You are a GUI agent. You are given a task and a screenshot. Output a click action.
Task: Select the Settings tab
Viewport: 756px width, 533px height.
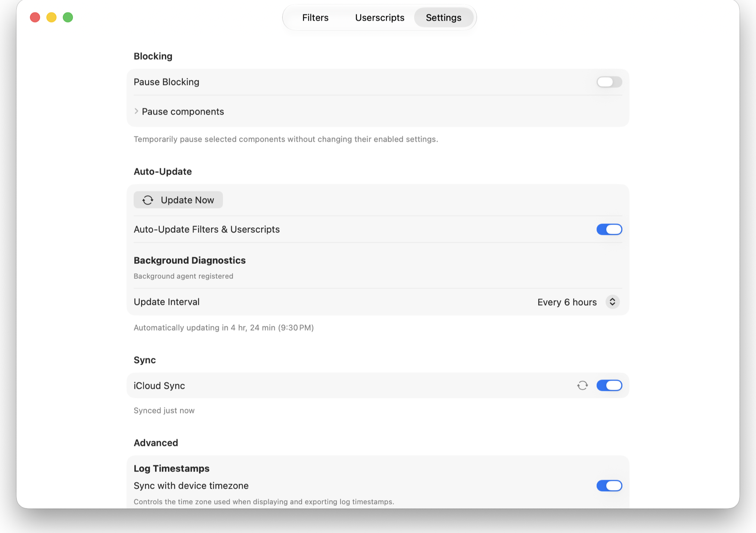(x=443, y=18)
